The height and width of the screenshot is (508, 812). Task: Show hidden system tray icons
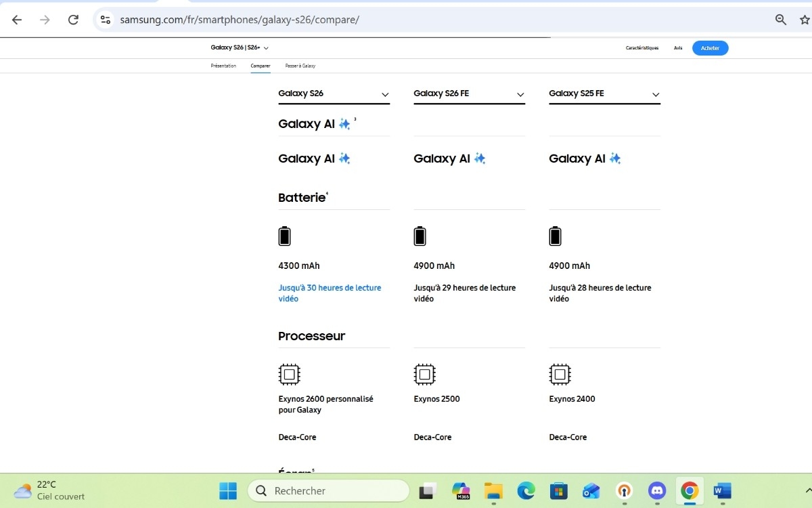pyautogui.click(x=807, y=490)
